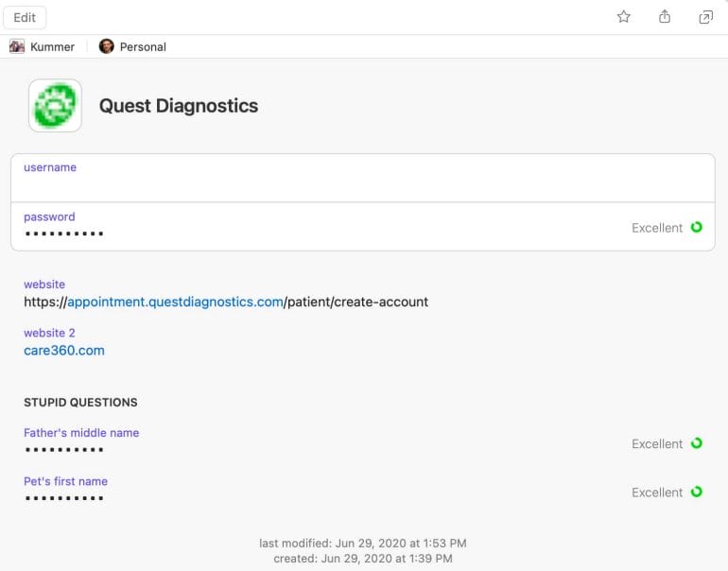The height and width of the screenshot is (571, 728).
Task: Click password 'Excellent' strength text
Action: [657, 228]
